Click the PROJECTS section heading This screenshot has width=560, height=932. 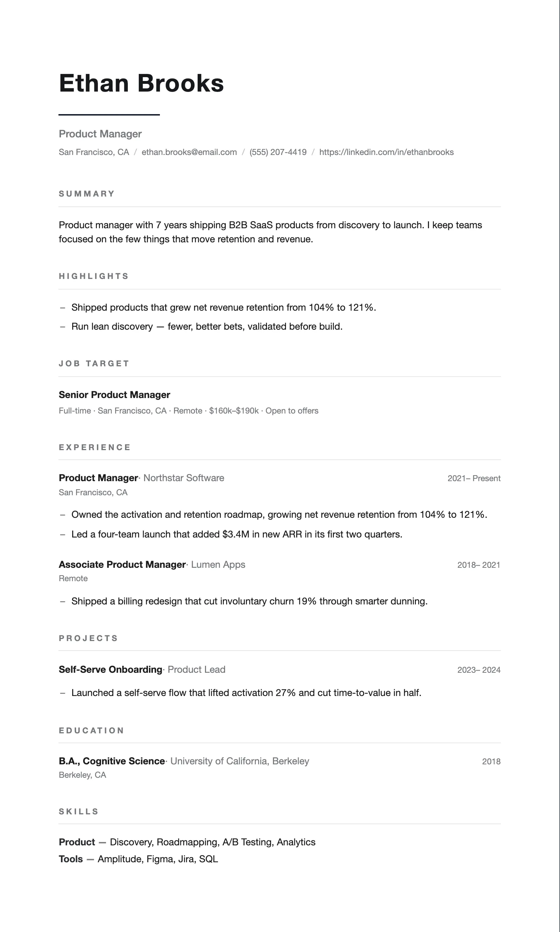[88, 638]
